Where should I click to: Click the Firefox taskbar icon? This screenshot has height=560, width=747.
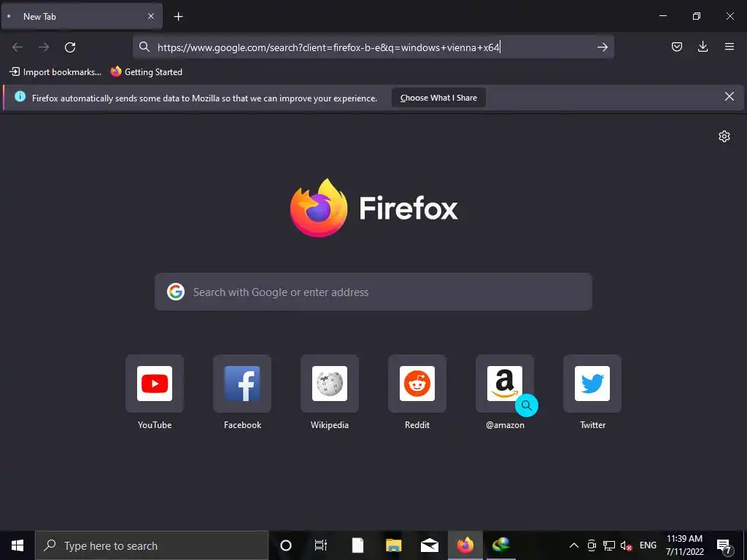465,545
